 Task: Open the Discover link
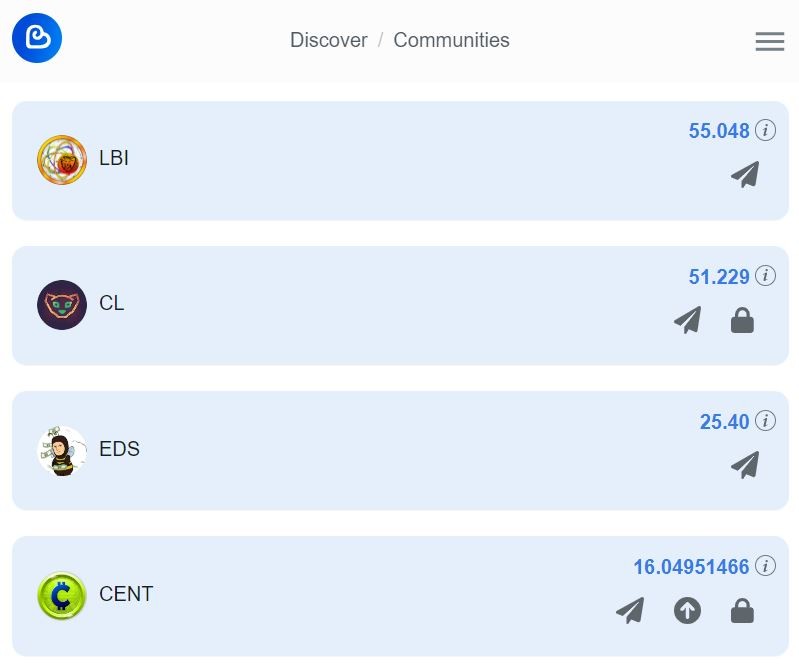coord(329,40)
